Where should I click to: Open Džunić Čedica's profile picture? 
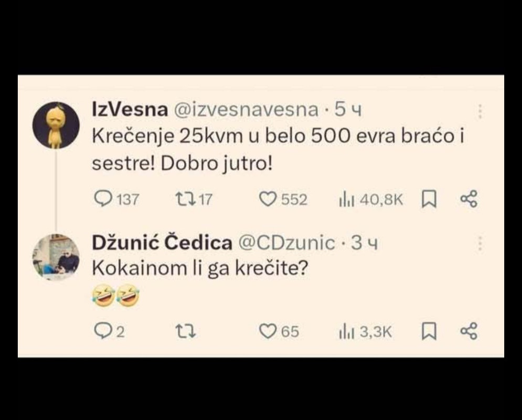pyautogui.click(x=56, y=257)
